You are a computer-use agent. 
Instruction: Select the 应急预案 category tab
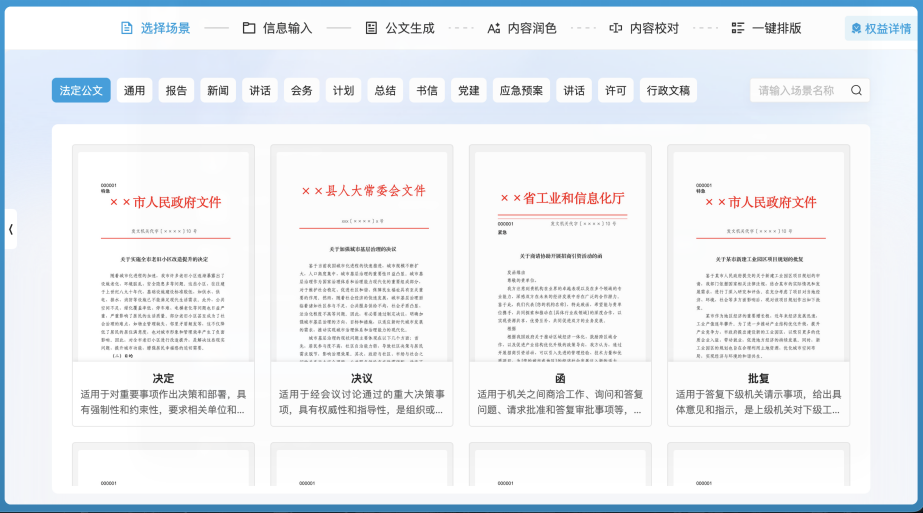(x=522, y=90)
